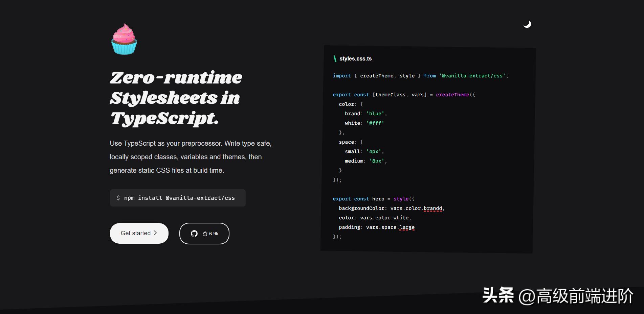This screenshot has height=314, width=644.
Task: Toggle the theme with the moon icon
Action: [x=527, y=24]
